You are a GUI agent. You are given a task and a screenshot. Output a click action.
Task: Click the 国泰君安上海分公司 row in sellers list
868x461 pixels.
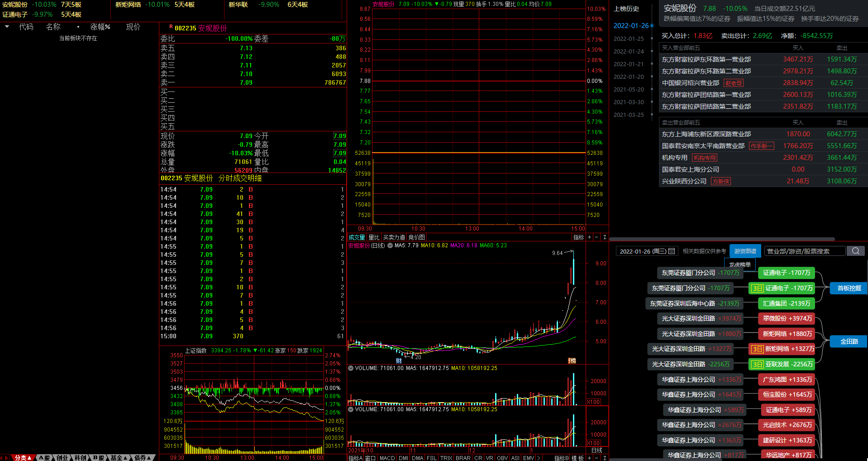[763, 169]
